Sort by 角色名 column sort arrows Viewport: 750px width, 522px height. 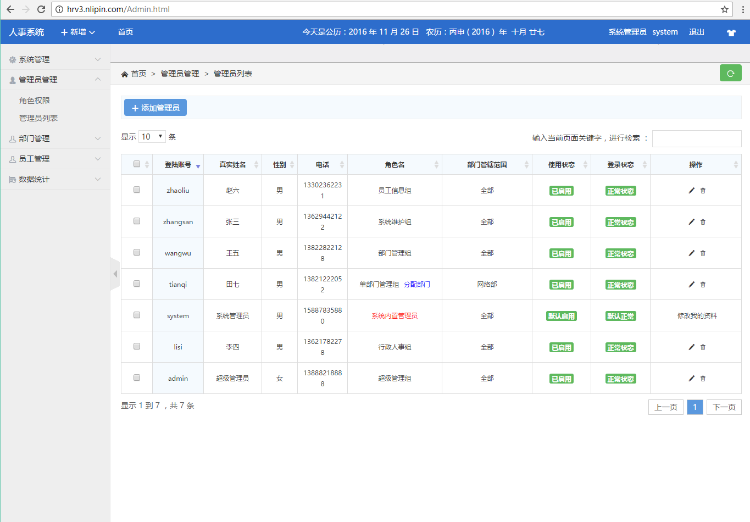click(x=436, y=165)
